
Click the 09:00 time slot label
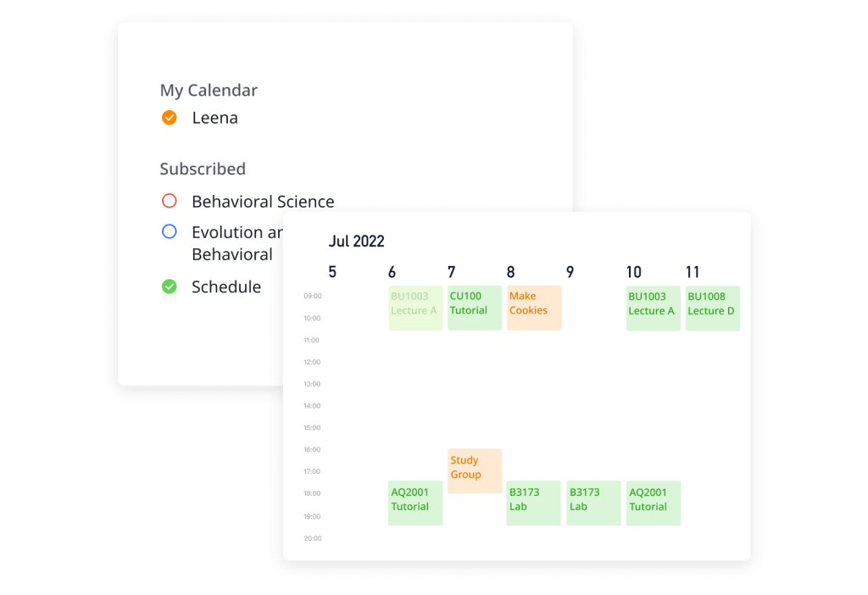(x=312, y=297)
